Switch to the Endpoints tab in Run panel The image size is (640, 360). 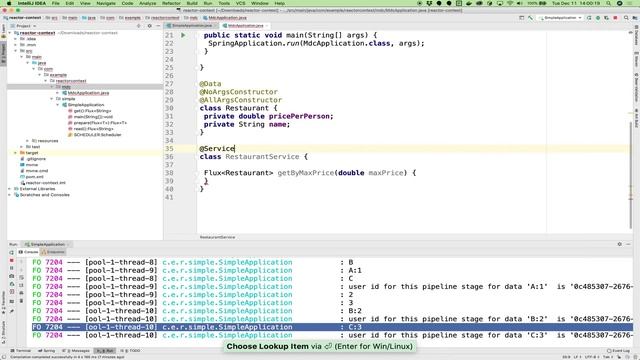tap(53, 252)
